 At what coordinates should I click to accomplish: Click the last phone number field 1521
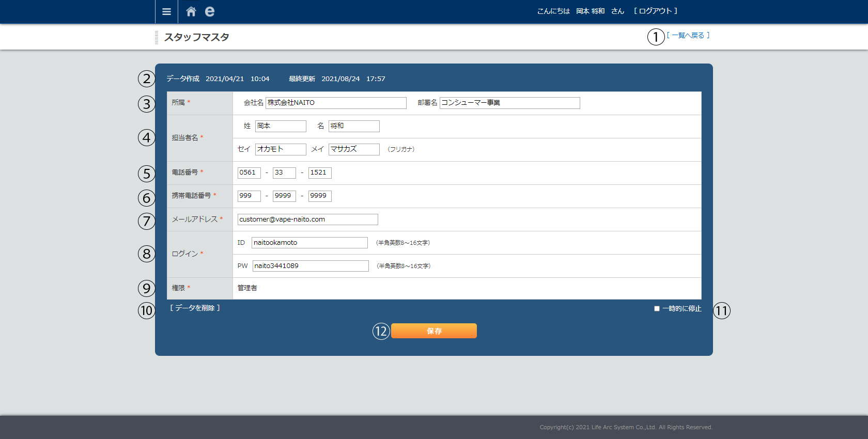coord(320,173)
